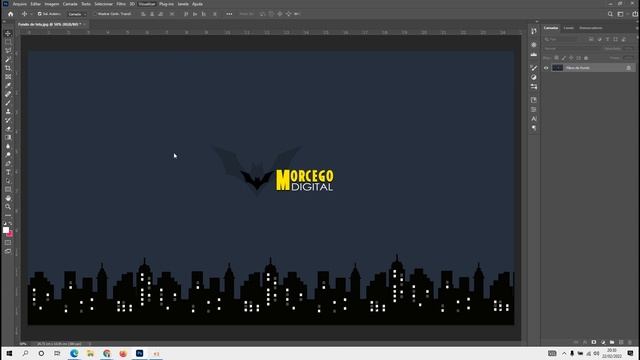This screenshot has width=640, height=360.
Task: Toggle pixel layer filter in Camadas panel
Action: 591,39
